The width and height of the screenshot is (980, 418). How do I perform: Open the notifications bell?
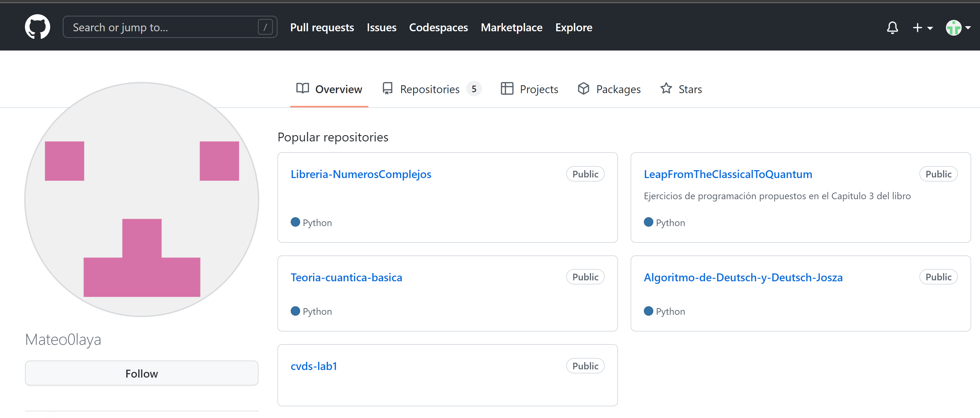893,27
